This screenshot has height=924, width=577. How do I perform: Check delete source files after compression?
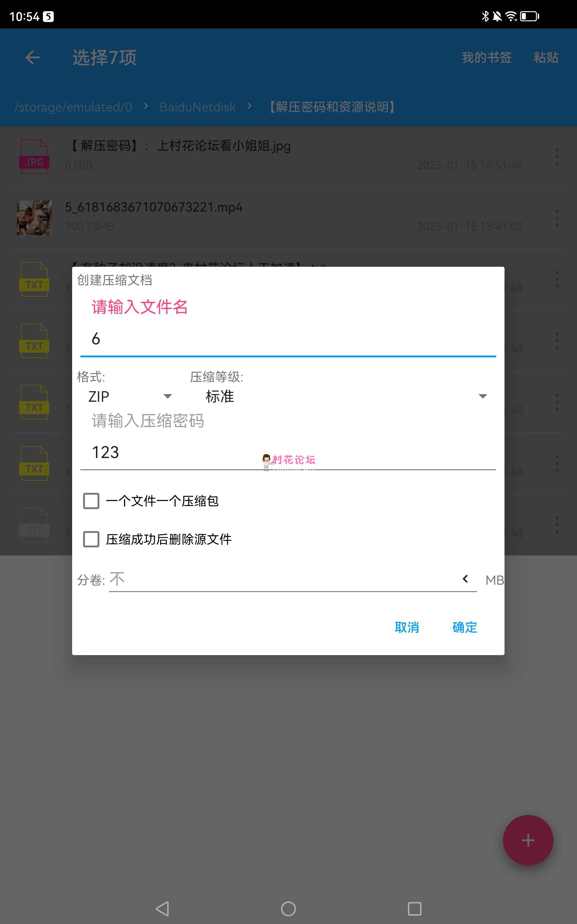point(91,539)
